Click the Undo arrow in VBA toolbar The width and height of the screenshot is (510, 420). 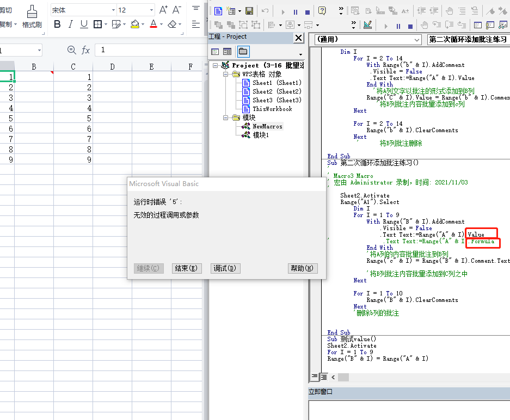pos(265,11)
